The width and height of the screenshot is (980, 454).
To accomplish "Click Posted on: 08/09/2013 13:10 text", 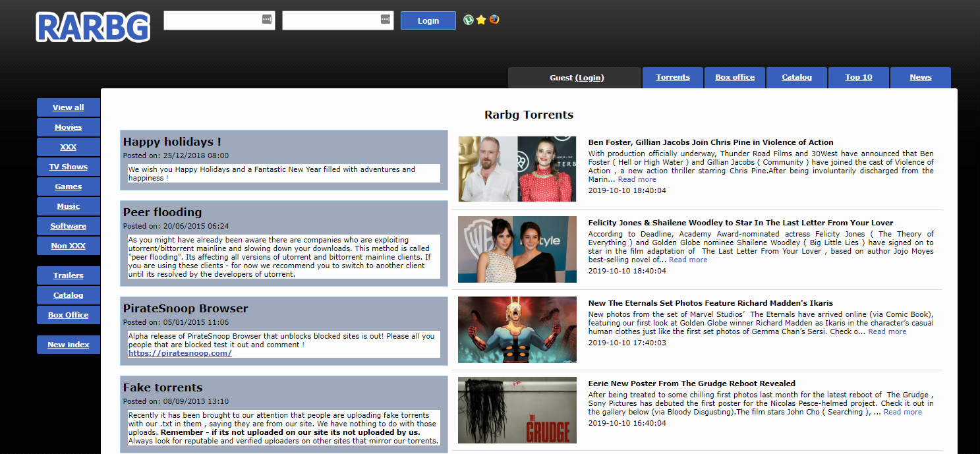I will click(176, 401).
